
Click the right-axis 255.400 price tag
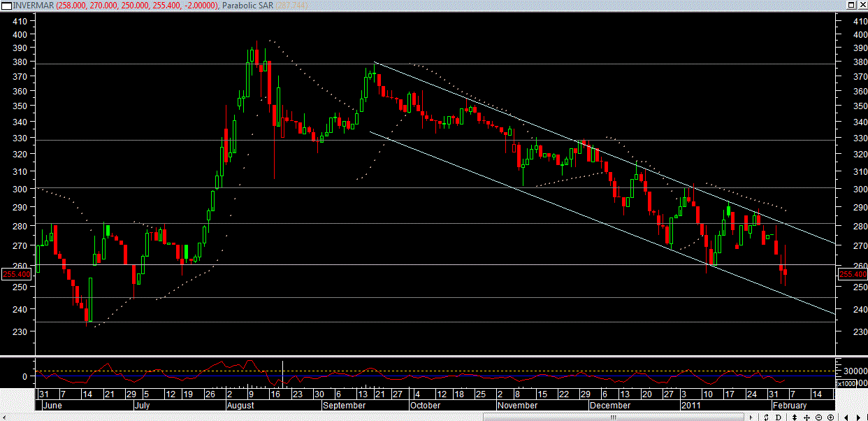pyautogui.click(x=851, y=275)
